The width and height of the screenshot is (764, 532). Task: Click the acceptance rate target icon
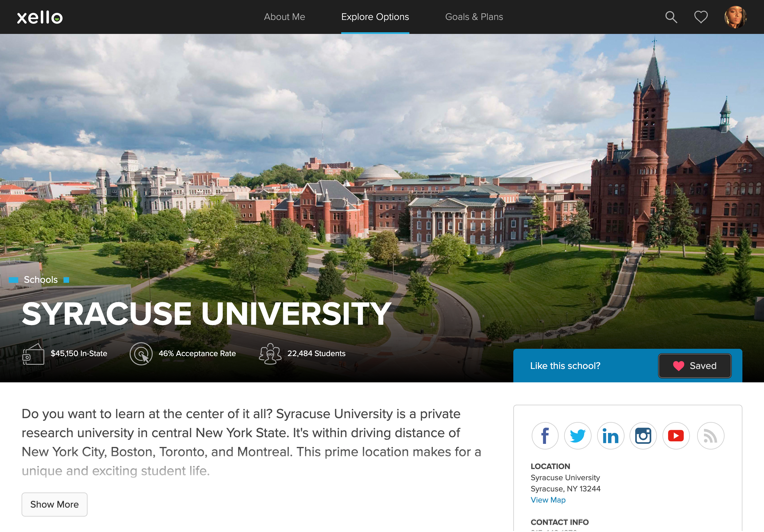[141, 354]
